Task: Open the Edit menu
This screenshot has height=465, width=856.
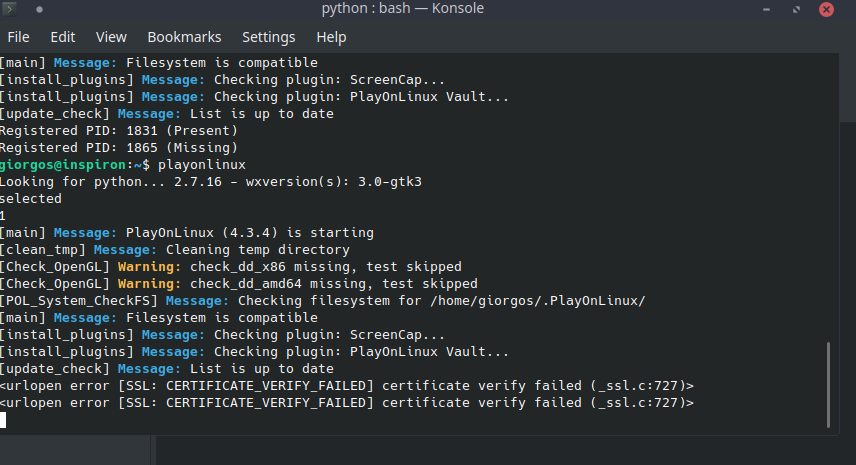Action: [63, 37]
